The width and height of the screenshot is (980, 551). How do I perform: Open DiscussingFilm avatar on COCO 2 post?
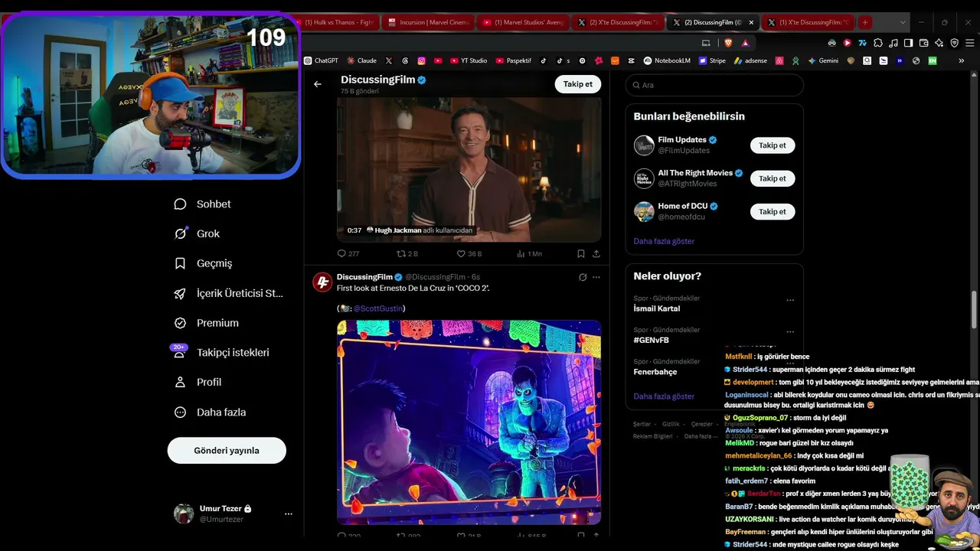(322, 282)
